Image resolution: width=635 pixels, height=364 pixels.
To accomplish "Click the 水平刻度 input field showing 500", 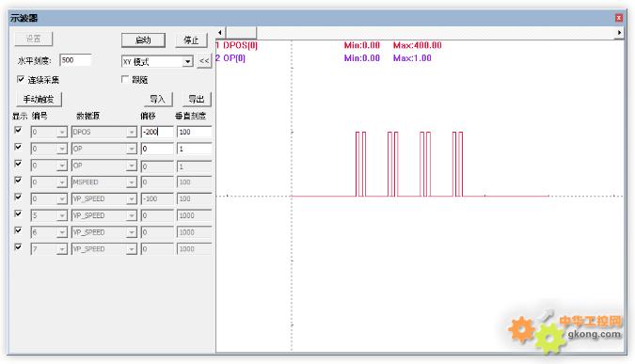I will click(x=75, y=60).
